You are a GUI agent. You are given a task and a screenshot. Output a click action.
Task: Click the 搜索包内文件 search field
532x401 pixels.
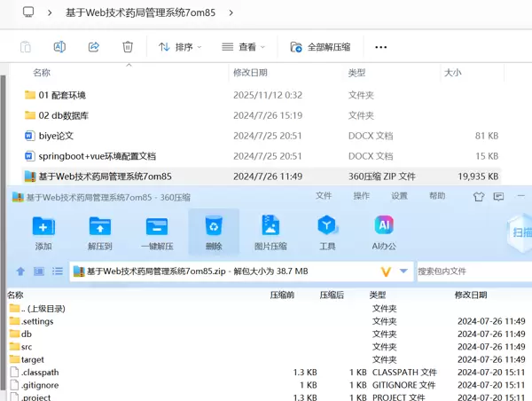click(x=470, y=271)
